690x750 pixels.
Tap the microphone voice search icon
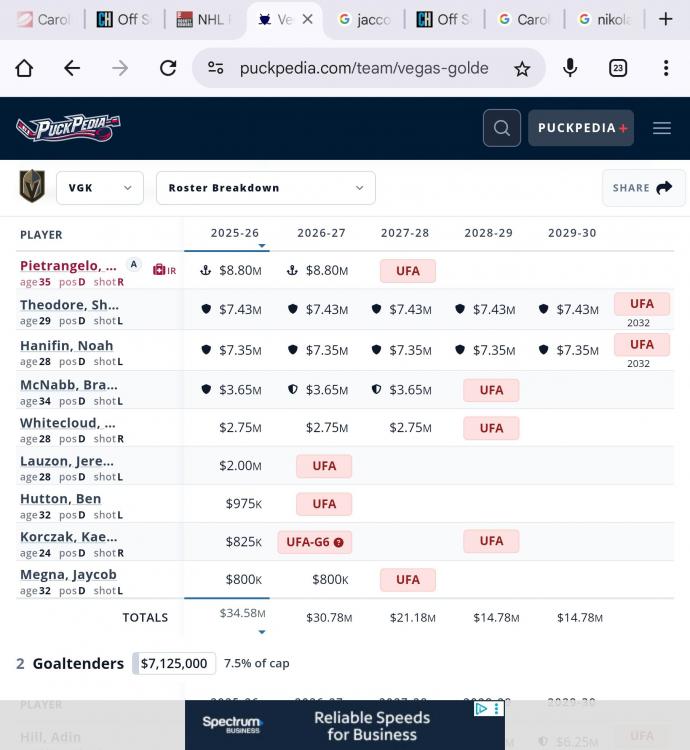tap(570, 68)
